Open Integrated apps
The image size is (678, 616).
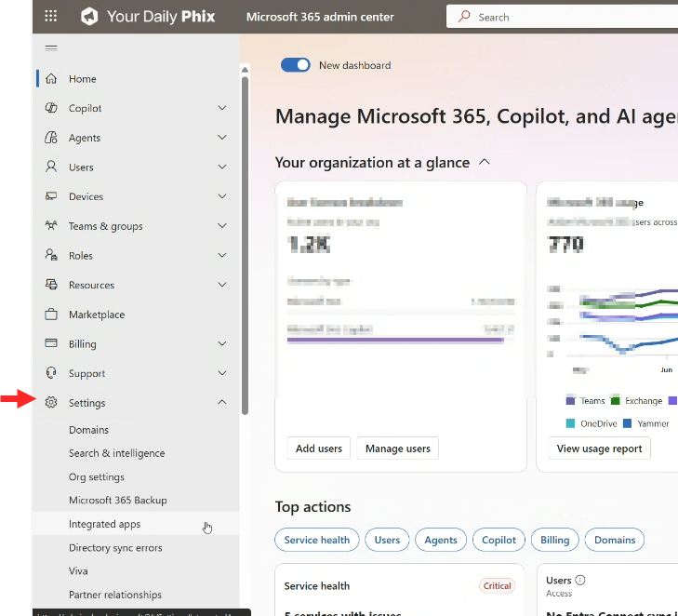(136, 524)
